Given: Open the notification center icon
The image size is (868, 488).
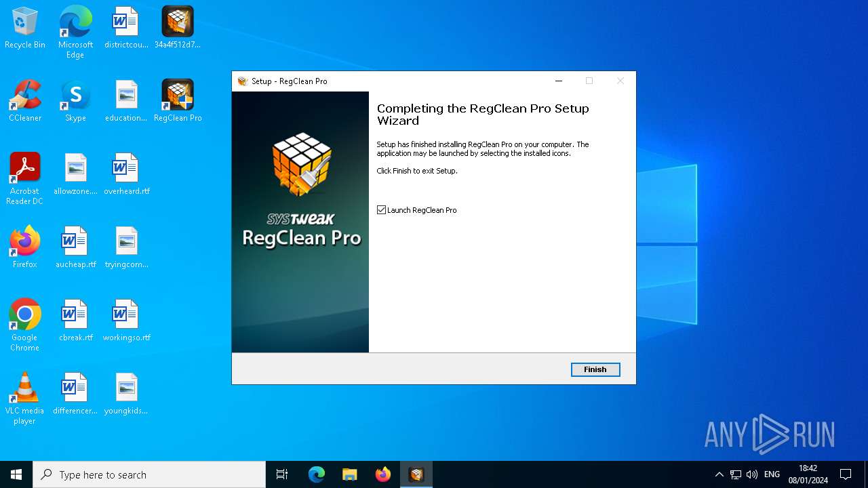Looking at the screenshot, I should (x=846, y=474).
